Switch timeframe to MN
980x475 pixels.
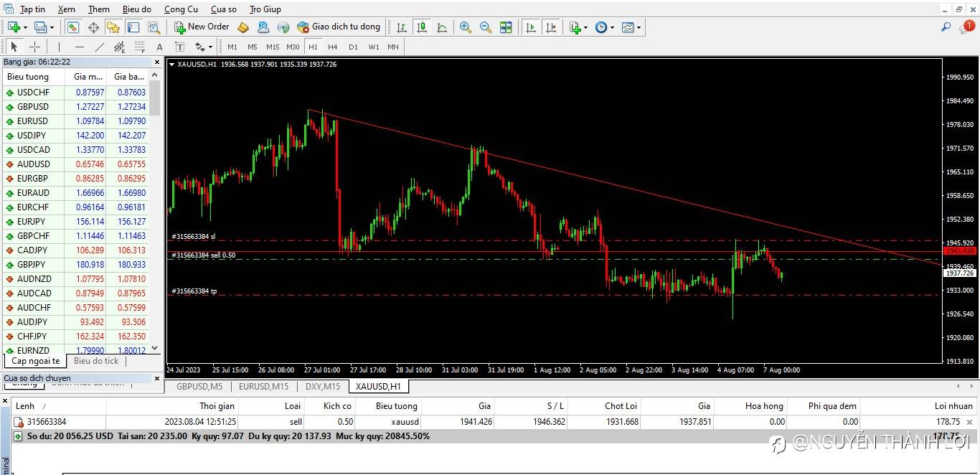(393, 47)
